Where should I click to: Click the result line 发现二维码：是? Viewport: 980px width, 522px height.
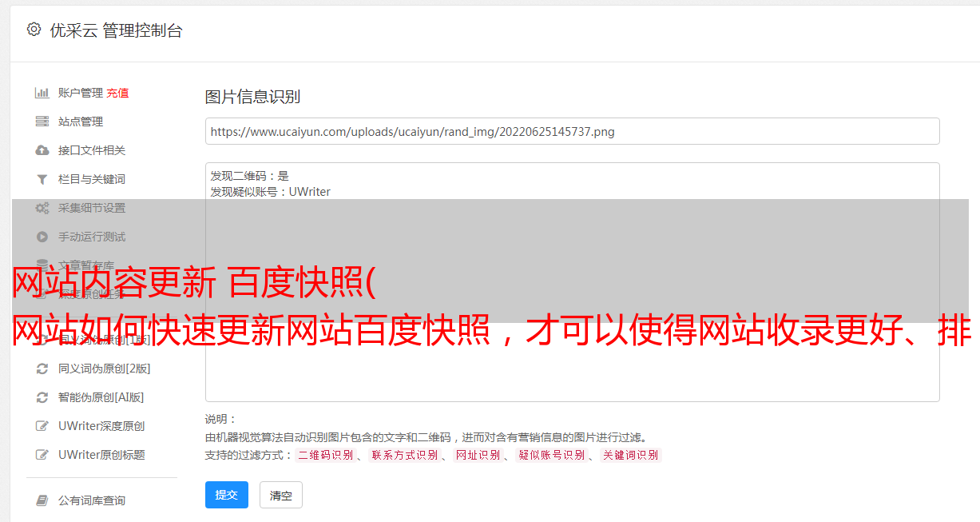point(250,176)
